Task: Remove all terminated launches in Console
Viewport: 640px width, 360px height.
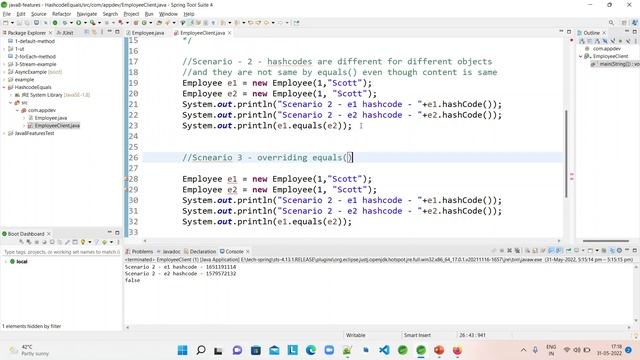Action: 516,251
